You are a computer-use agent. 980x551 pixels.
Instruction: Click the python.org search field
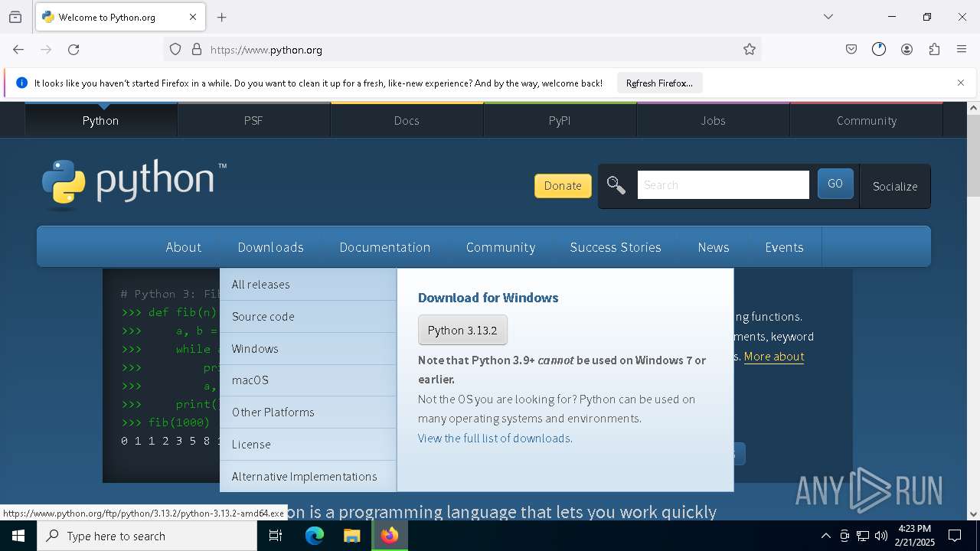point(723,184)
